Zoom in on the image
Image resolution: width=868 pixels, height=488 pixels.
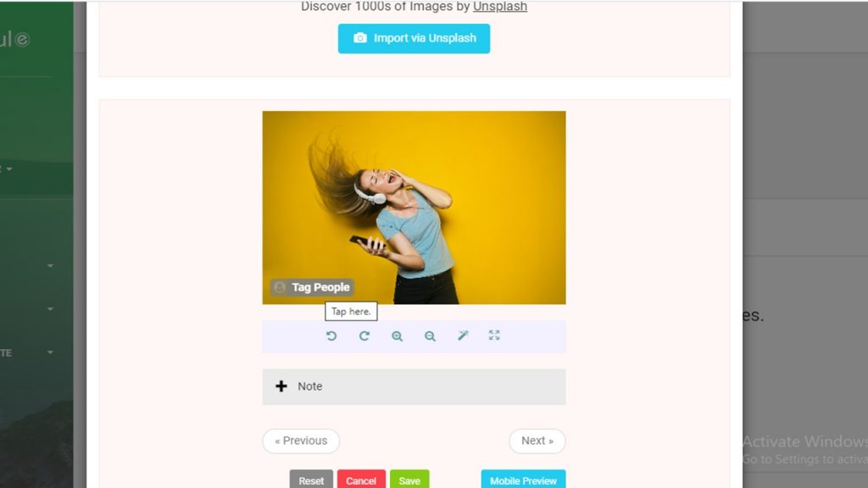click(x=397, y=335)
